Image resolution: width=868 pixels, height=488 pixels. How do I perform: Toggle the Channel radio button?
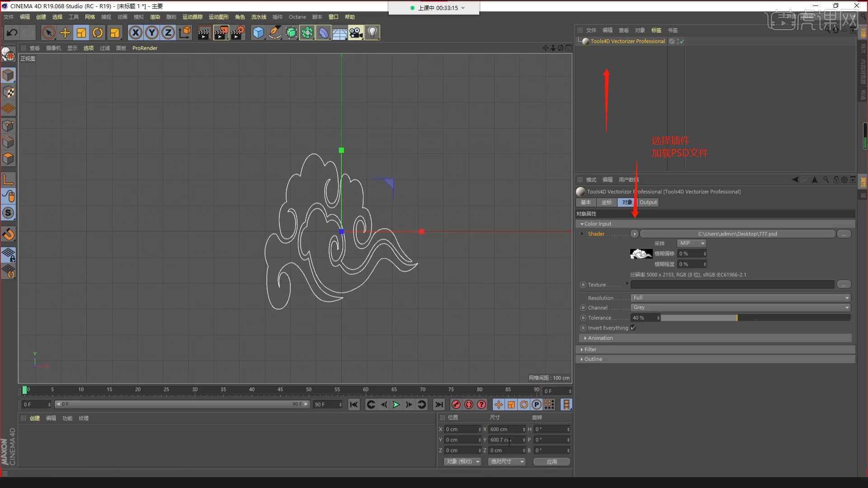[x=583, y=308]
